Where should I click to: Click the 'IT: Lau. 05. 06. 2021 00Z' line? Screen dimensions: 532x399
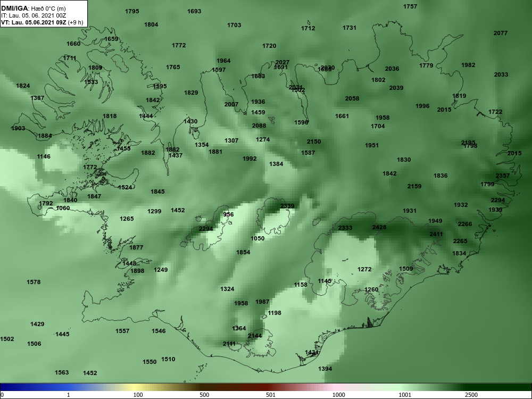(x=33, y=15)
